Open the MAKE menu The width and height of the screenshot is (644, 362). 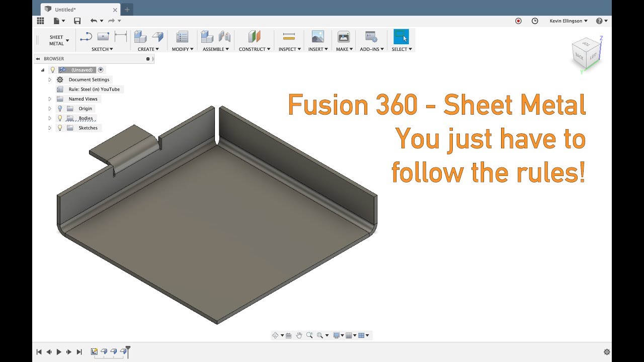345,49
